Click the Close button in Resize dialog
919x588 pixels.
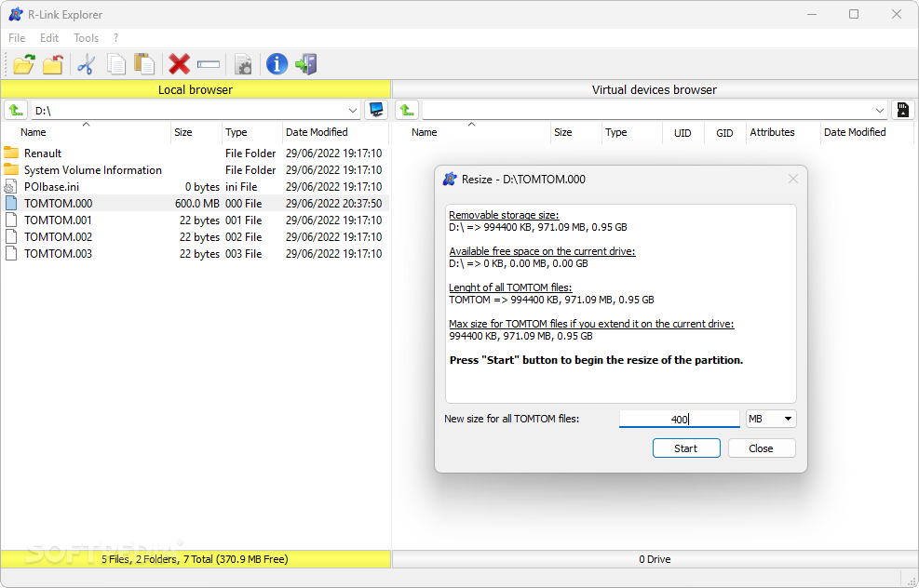pos(762,448)
